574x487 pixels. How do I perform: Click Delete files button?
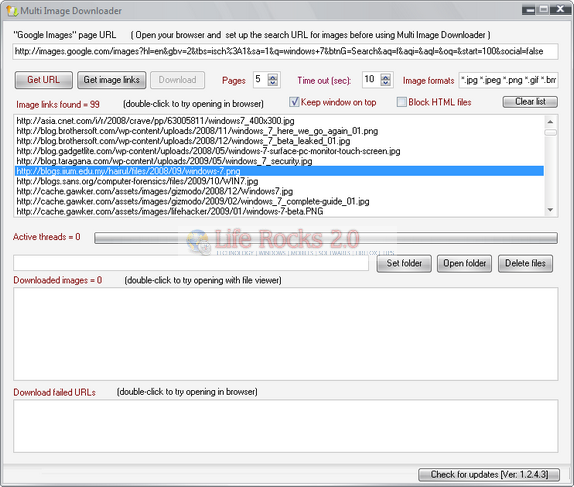click(525, 263)
